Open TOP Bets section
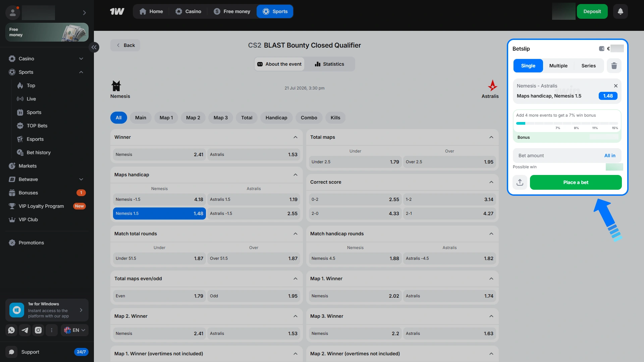644x362 pixels. click(x=37, y=126)
